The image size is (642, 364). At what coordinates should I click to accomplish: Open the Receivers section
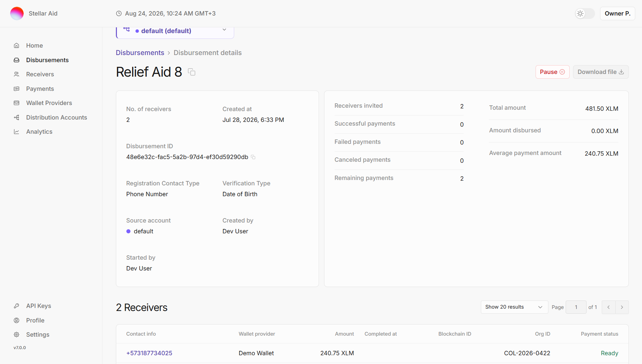[40, 74]
